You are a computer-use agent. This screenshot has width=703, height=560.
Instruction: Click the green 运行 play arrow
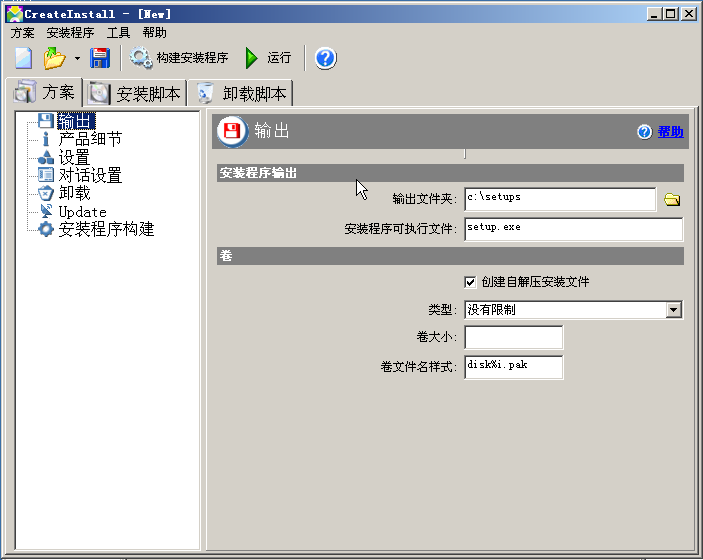point(251,58)
